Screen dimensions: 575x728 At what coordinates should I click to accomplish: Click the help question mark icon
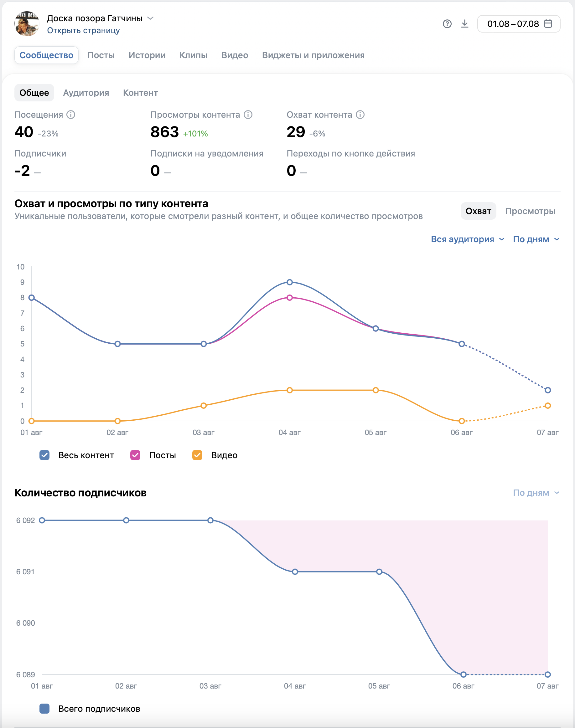point(447,24)
